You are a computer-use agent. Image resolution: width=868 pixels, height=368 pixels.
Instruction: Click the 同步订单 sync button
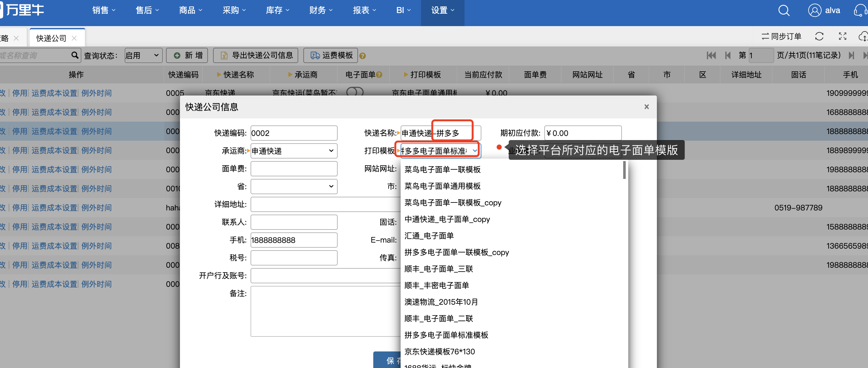point(782,36)
